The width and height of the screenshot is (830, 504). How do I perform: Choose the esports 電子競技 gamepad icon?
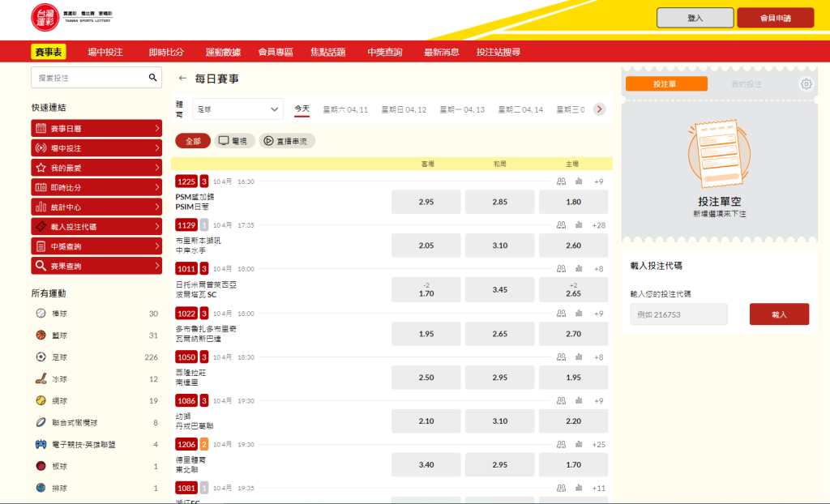[41, 444]
